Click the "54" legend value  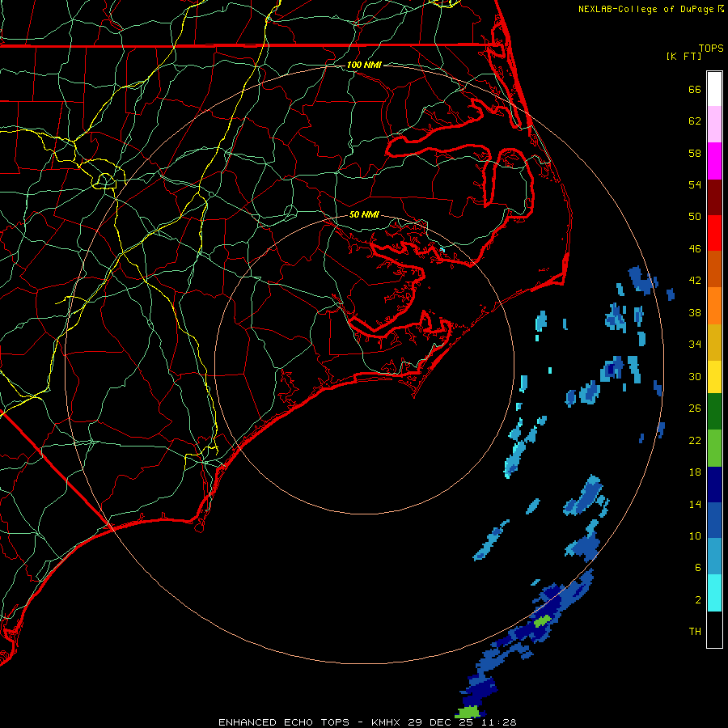click(x=695, y=184)
